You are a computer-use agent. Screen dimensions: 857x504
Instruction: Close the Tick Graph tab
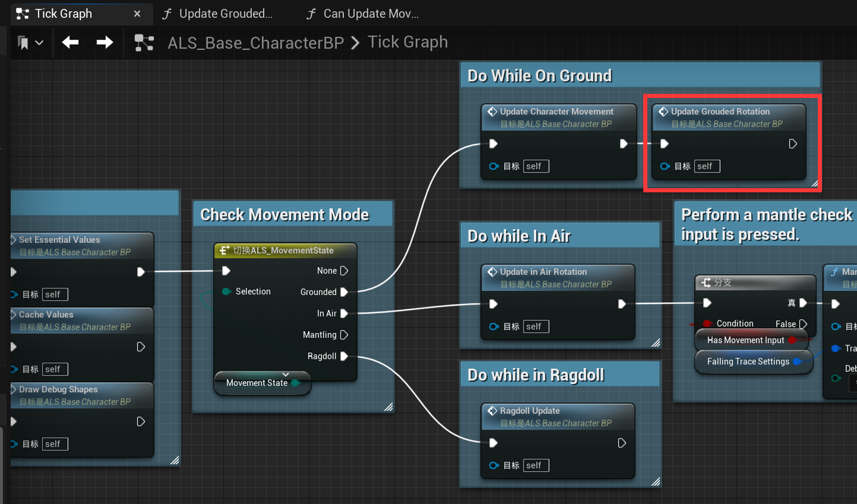pos(137,14)
